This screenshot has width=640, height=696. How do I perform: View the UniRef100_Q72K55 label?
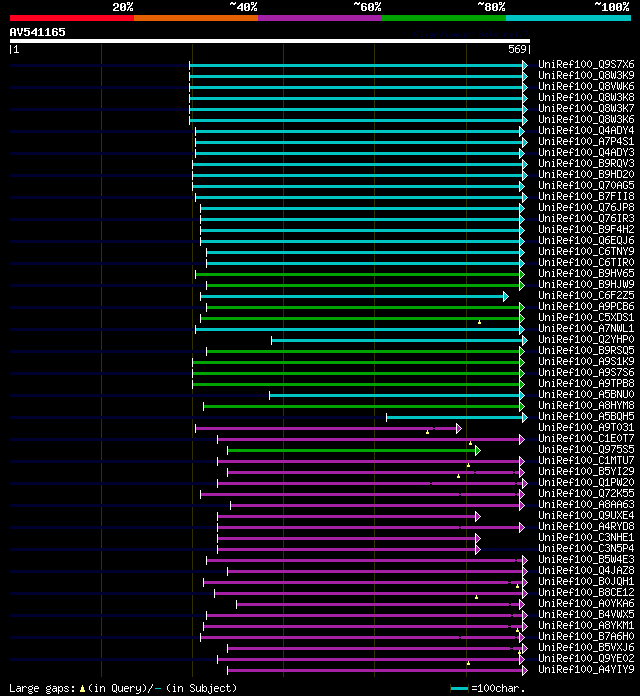point(586,494)
